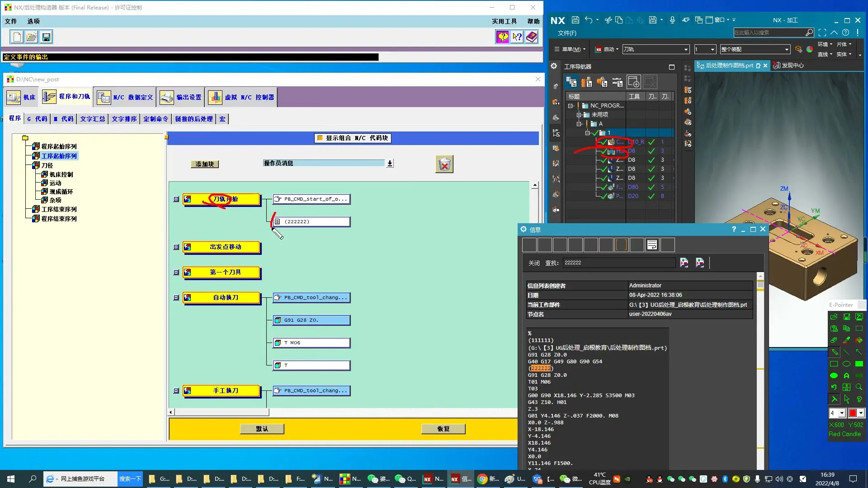868x488 pixels.
Task: Click the context help pointer icon
Action: click(517, 37)
